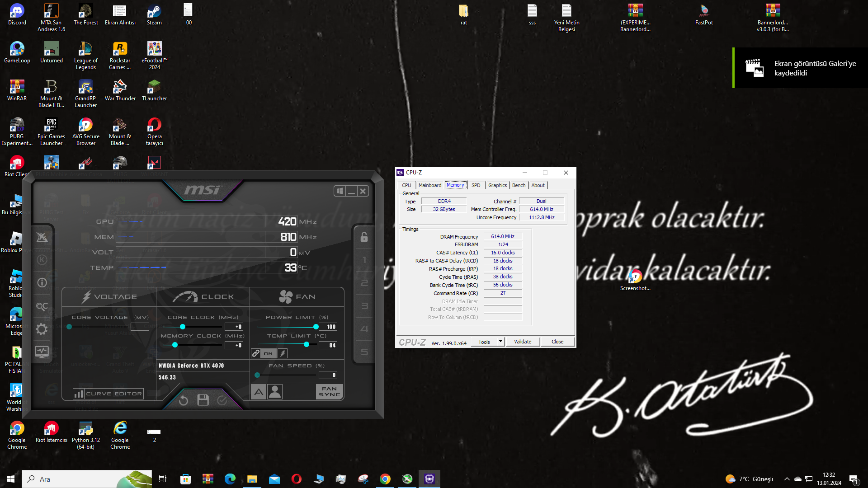
Task: Click the Close button in CPU-Z
Action: pos(557,342)
